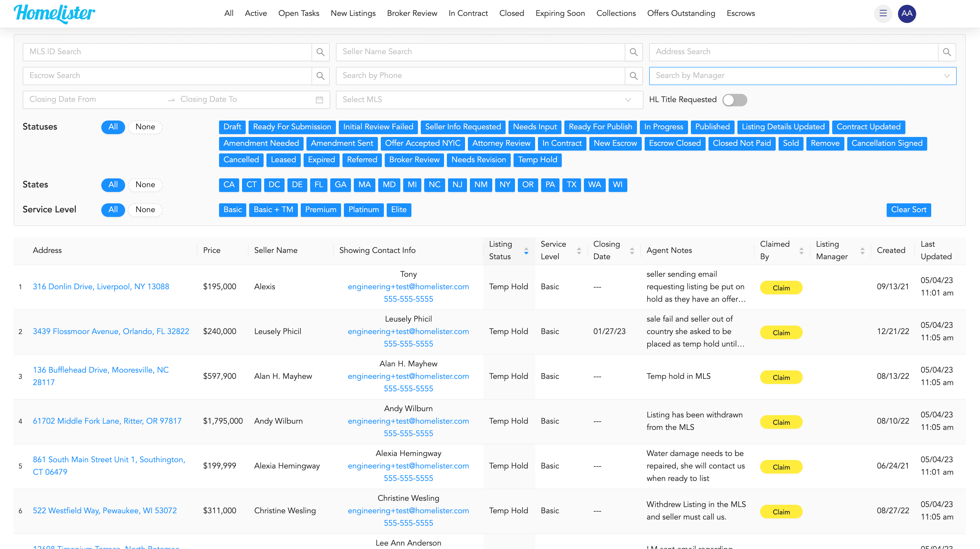Image resolution: width=980 pixels, height=549 pixels.
Task: Open the 316 Donlin Drive listing link
Action: 101,287
